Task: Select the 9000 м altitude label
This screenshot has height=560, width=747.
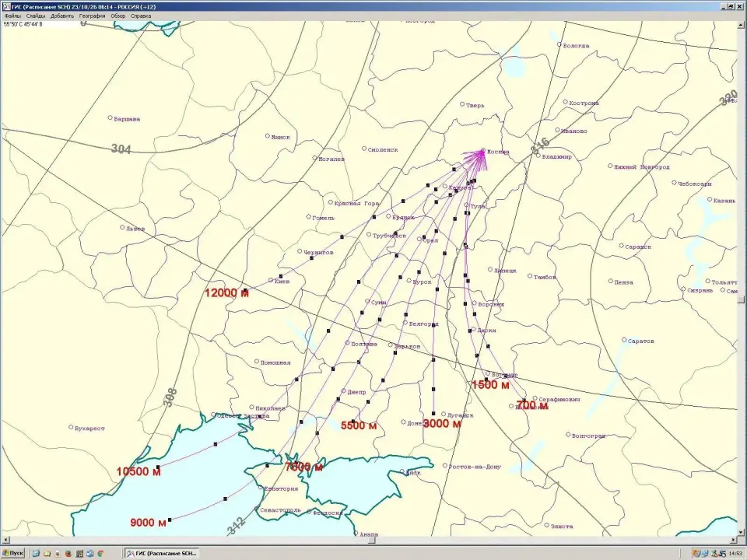Action: pyautogui.click(x=148, y=523)
